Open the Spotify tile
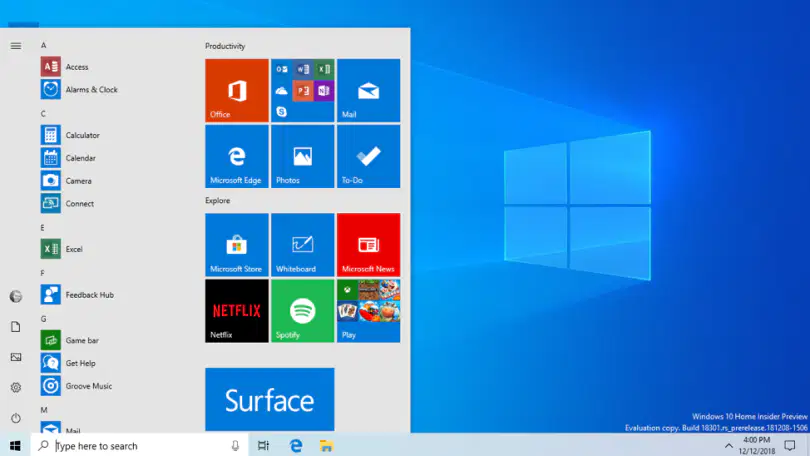Screen dimensions: 810x456 tap(303, 311)
